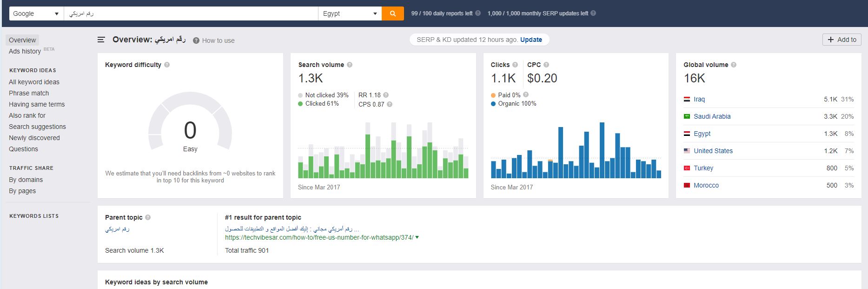Click the United States flag icon
The image size is (868, 289).
pos(687,151)
